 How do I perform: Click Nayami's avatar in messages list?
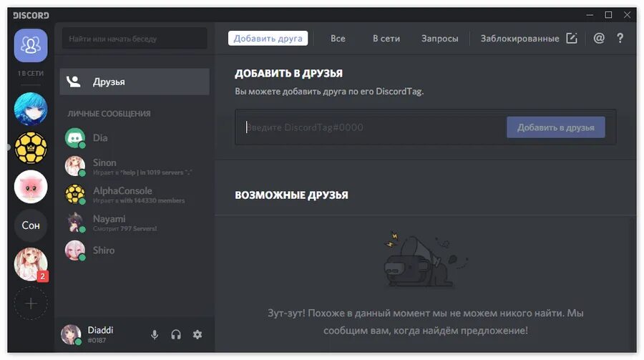pyautogui.click(x=75, y=223)
